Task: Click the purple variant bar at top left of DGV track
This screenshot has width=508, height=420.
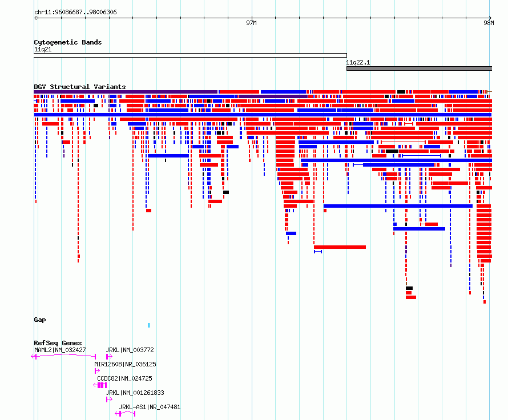Action: (126, 92)
